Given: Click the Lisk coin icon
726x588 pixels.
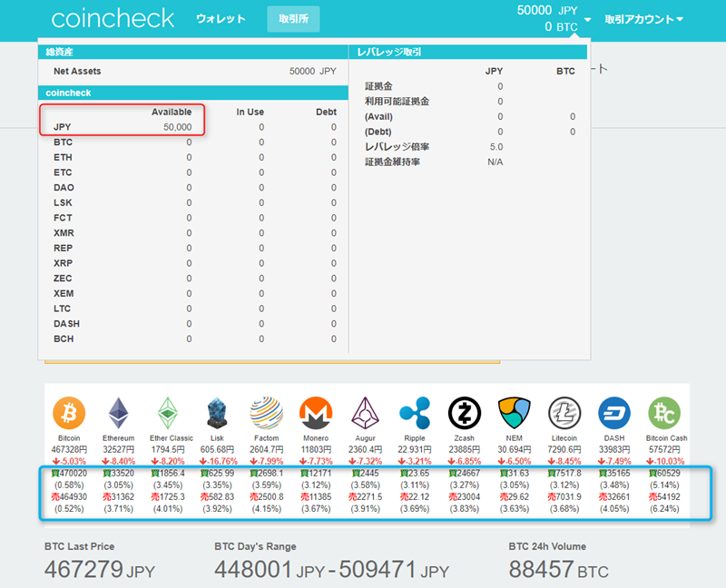Looking at the screenshot, I should pyautogui.click(x=217, y=413).
